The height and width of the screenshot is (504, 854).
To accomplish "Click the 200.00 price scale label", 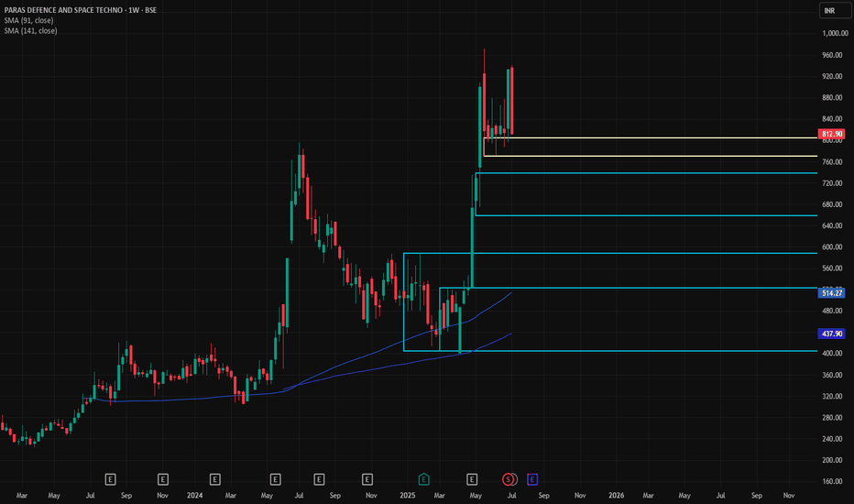I will point(832,460).
